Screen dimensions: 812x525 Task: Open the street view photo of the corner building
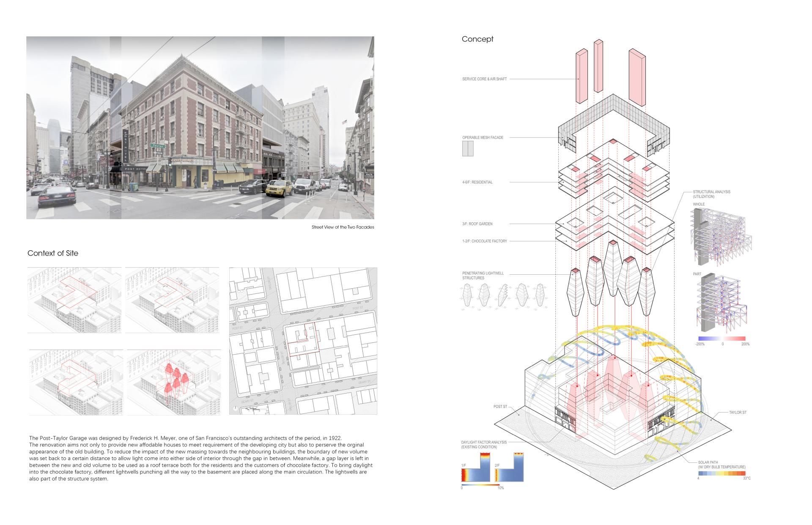tap(200, 128)
